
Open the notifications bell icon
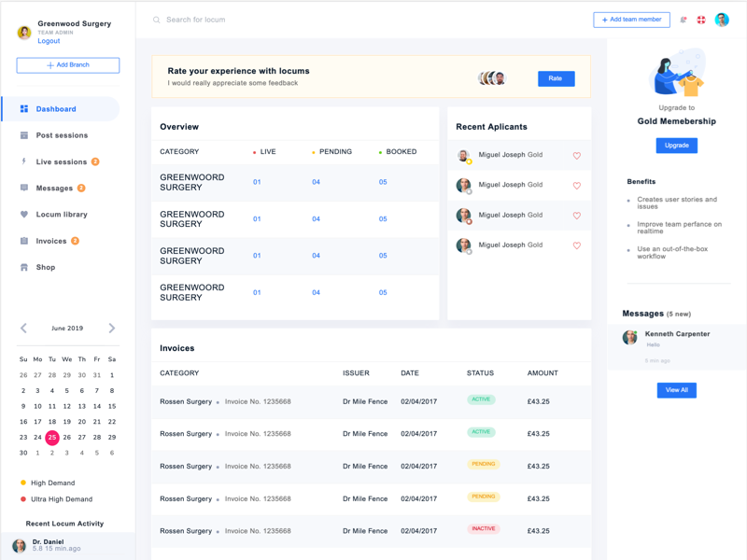point(684,20)
